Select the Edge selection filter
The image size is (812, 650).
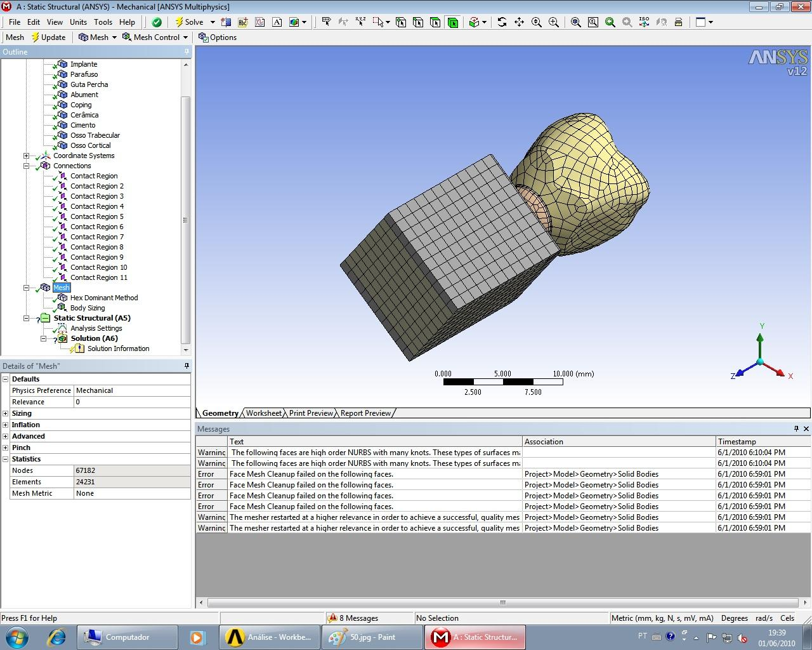(x=418, y=22)
